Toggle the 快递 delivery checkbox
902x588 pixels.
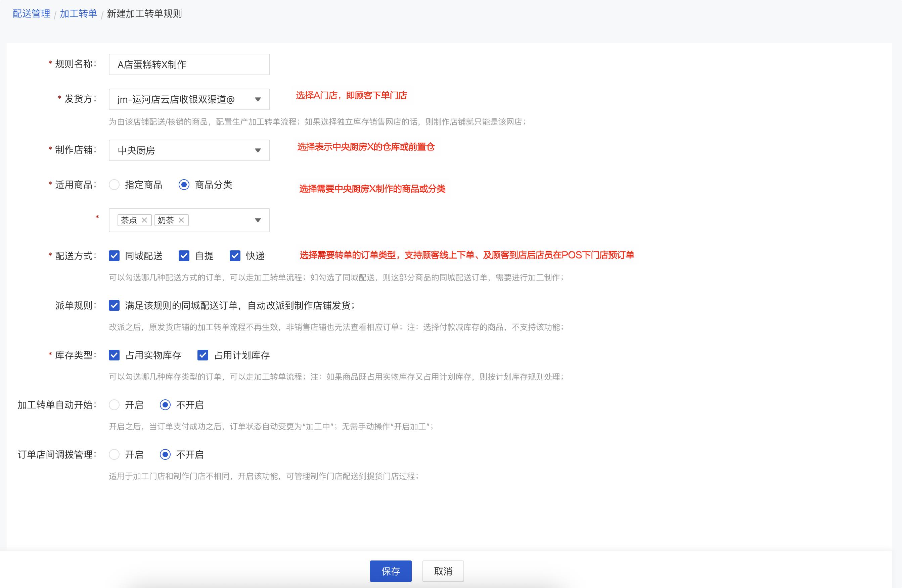(235, 256)
